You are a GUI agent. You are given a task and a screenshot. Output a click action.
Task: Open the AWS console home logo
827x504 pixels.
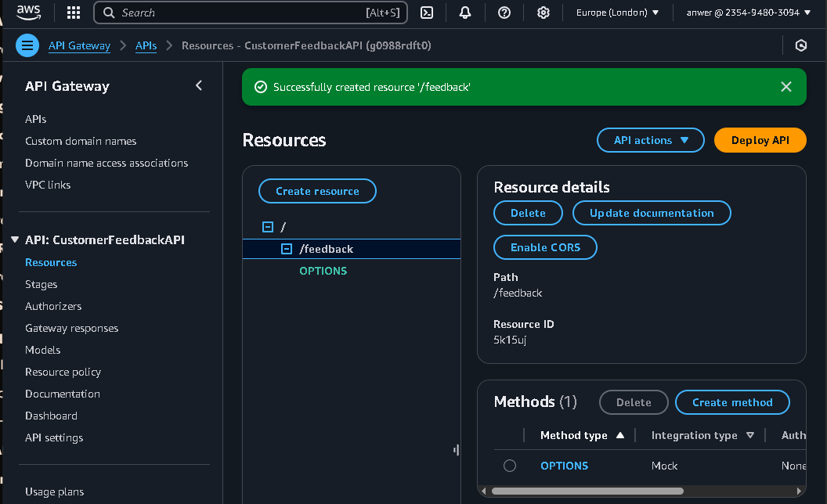(x=28, y=12)
